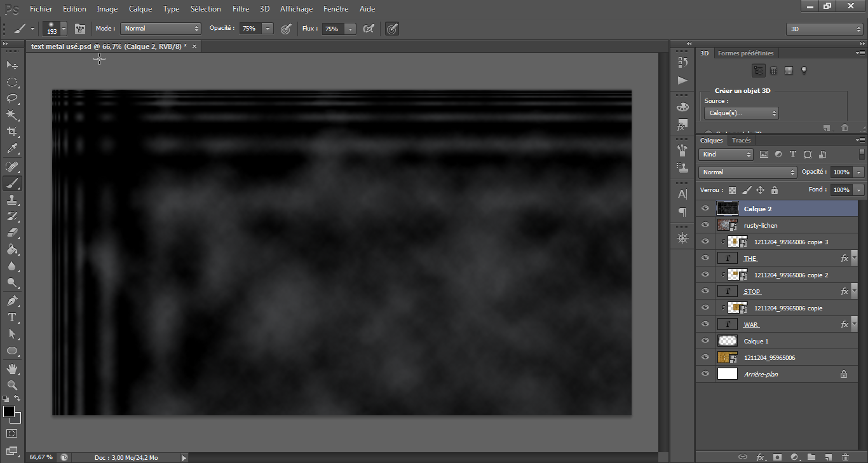Toggle pressure for opacity button
The image size is (868, 463).
286,29
